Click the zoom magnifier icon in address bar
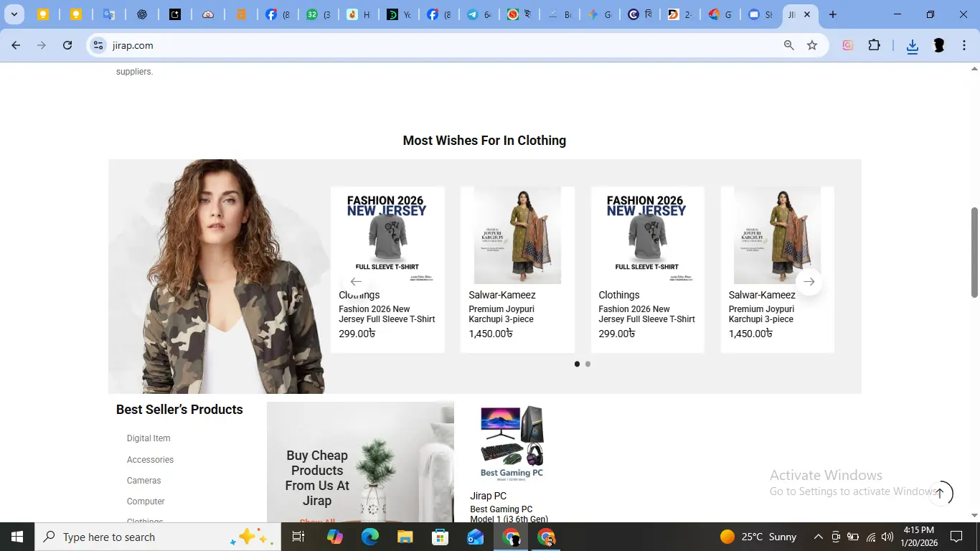Screen dimensions: 980x551 click(x=789, y=45)
